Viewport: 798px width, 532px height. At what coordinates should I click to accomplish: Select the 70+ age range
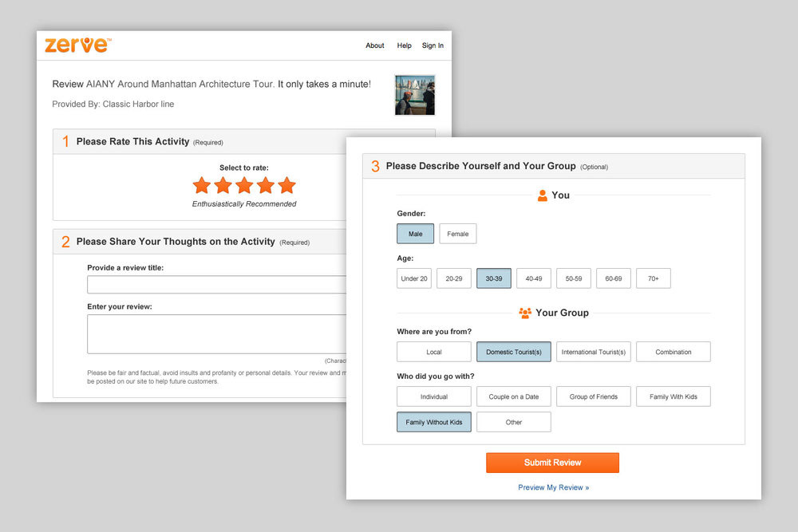[654, 278]
